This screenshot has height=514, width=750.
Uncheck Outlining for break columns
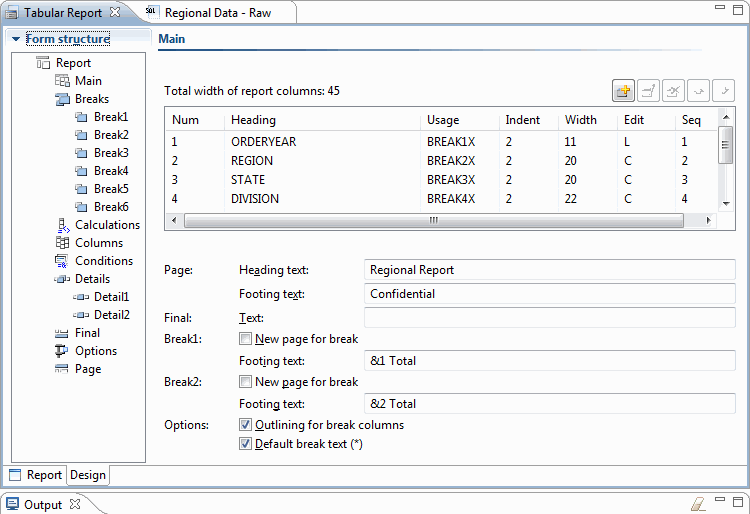(x=245, y=425)
